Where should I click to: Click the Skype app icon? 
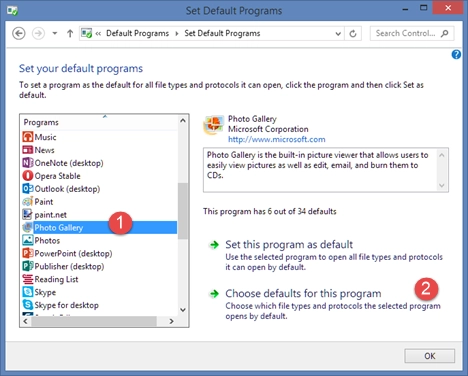click(x=28, y=292)
